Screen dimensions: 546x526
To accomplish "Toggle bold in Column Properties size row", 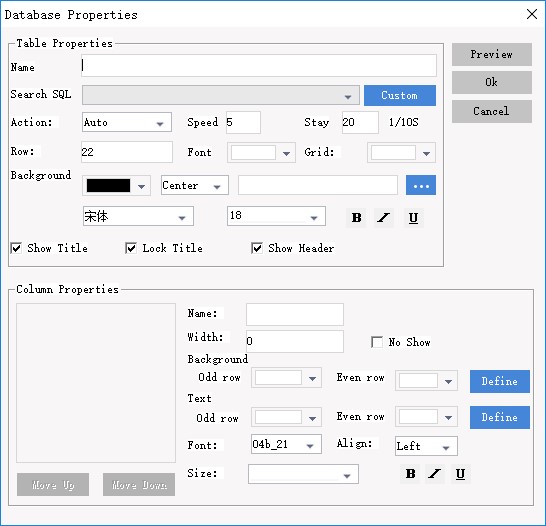I will coord(410,474).
